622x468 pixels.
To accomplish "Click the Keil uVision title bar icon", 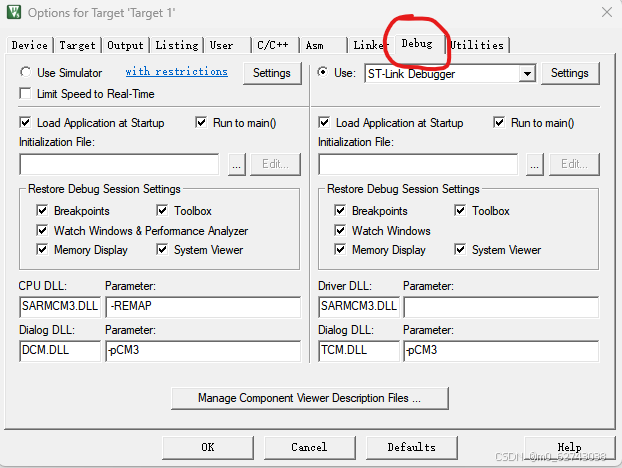I will 14,12.
